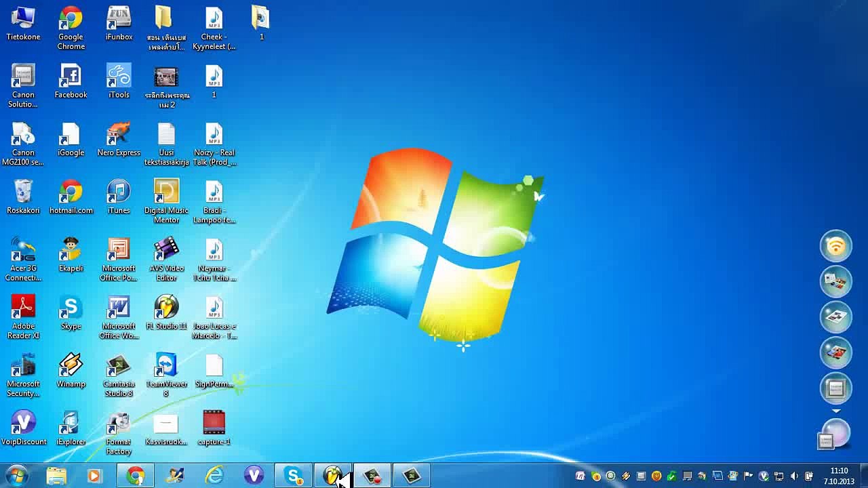This screenshot has width=868, height=488.
Task: Select the Skype desktop shortcut
Action: point(71,312)
